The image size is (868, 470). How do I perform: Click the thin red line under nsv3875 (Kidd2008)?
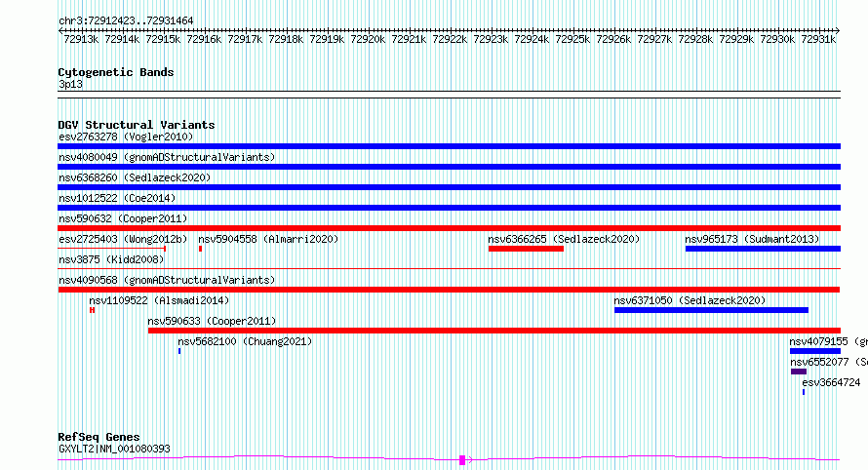[449, 269]
